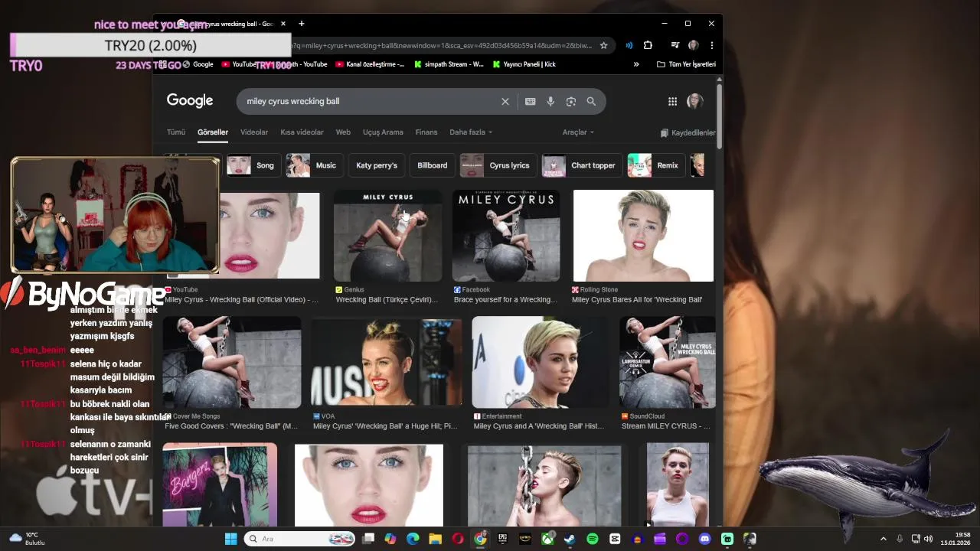This screenshot has width=980, height=551.
Task: Filter images by the Music chip
Action: 314,165
